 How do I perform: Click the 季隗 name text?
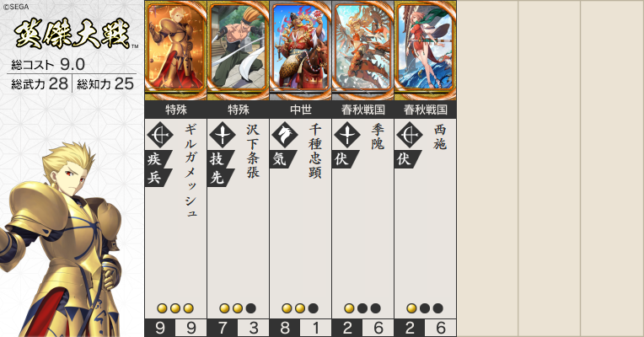coord(378,137)
